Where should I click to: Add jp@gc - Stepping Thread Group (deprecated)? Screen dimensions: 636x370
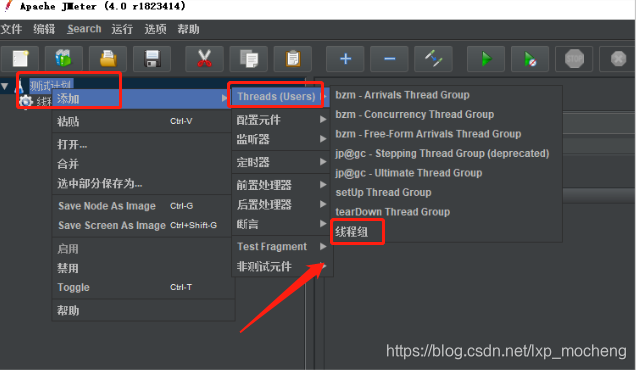tap(446, 153)
